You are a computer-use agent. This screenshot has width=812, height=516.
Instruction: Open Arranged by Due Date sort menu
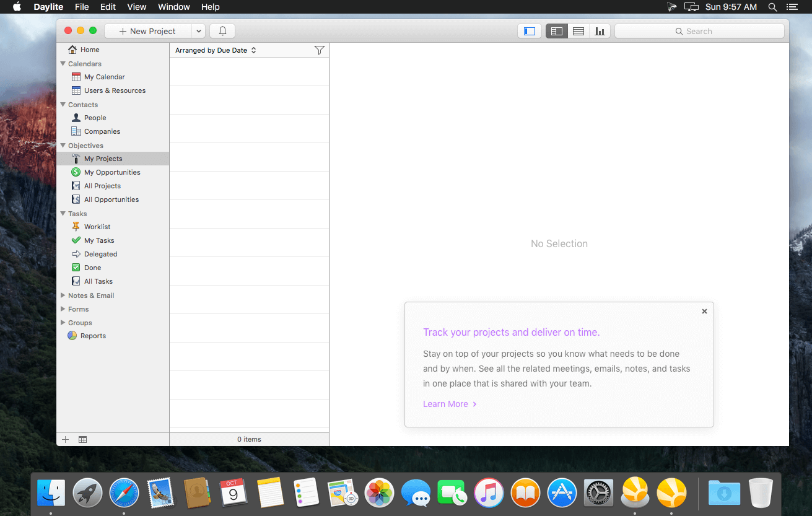[x=216, y=50]
